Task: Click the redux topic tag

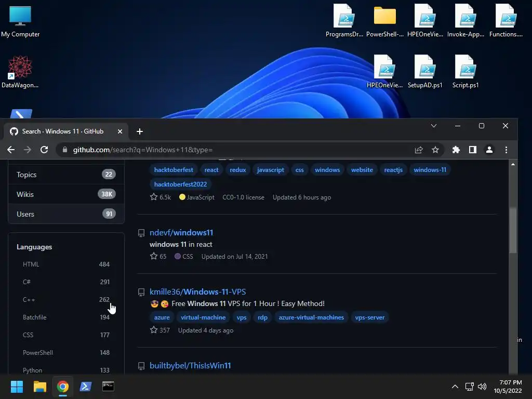Action: [237, 170]
